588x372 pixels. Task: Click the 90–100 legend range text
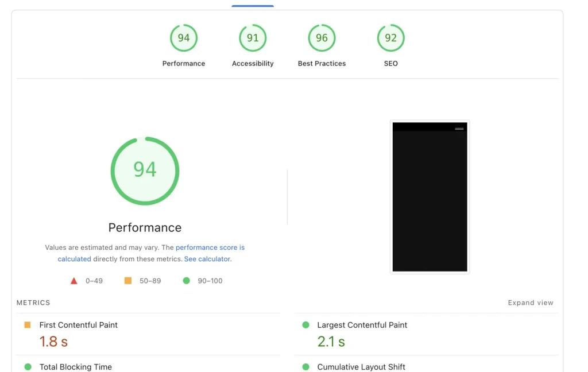coord(210,281)
